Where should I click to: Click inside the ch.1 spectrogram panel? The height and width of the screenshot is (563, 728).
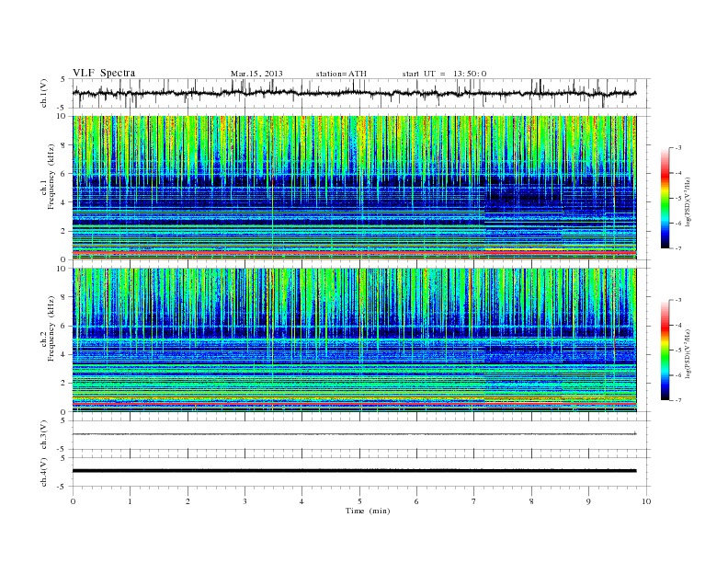pos(354,188)
